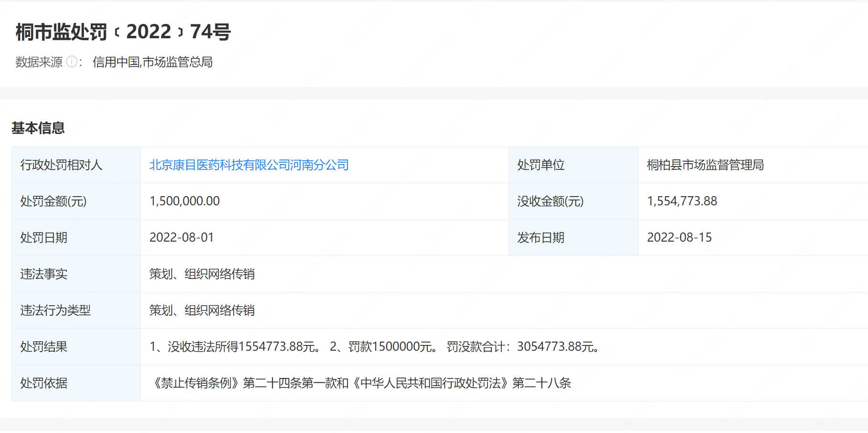Select the data source text 信用中国,市场监管总局
The height and width of the screenshot is (433, 868).
pyautogui.click(x=152, y=62)
